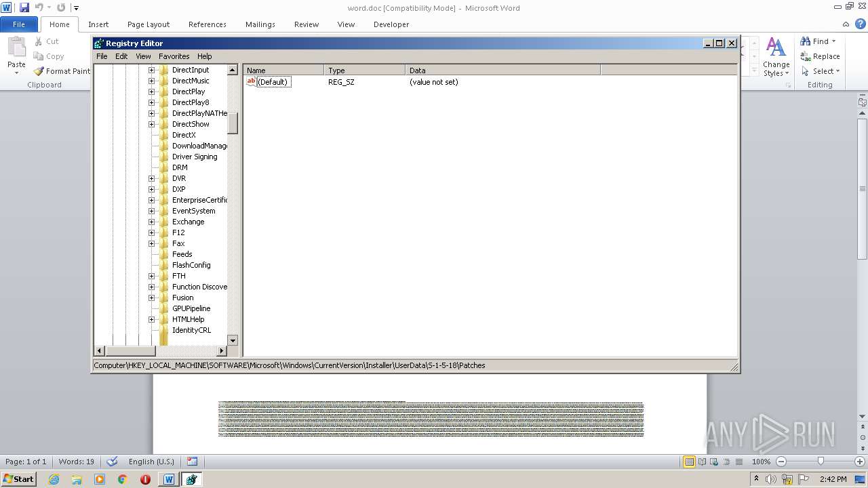This screenshot has height=488, width=868.
Task: Expand the DirectShow key node
Action: point(152,124)
